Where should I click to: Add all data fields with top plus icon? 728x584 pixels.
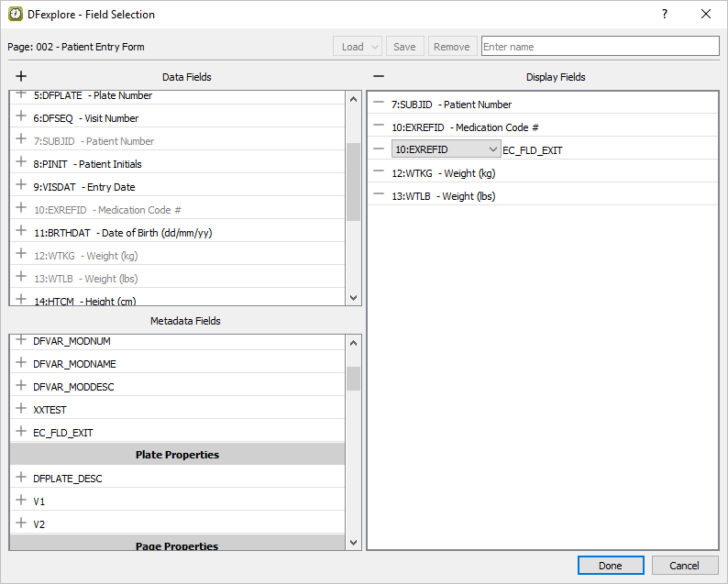click(21, 77)
